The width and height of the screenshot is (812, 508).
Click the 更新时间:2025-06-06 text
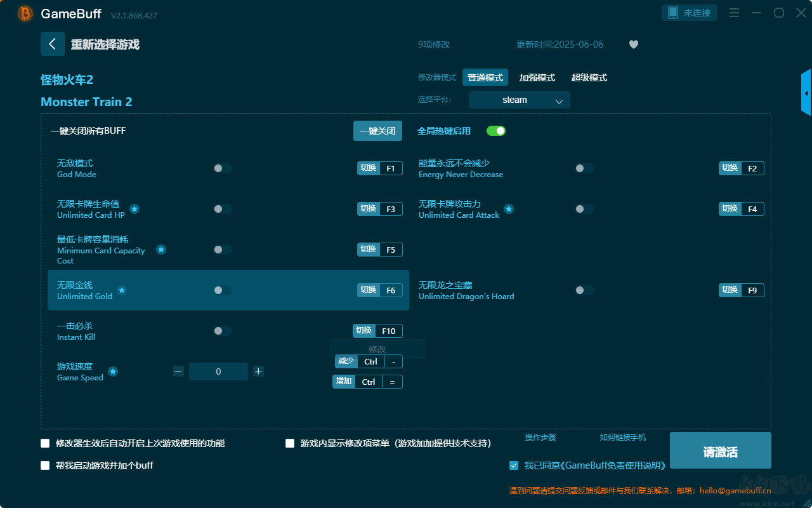tap(560, 44)
